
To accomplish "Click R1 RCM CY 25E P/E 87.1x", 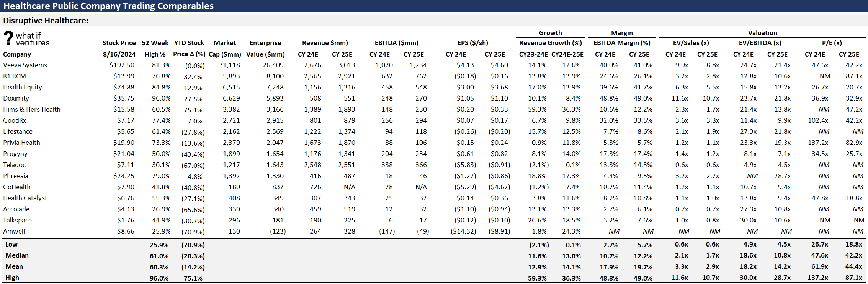I will pos(854,76).
